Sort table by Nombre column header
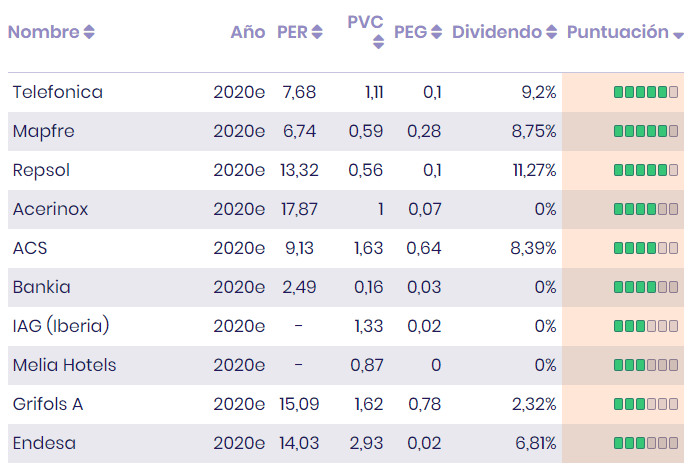Viewport: 698px width, 463px height. click(43, 32)
